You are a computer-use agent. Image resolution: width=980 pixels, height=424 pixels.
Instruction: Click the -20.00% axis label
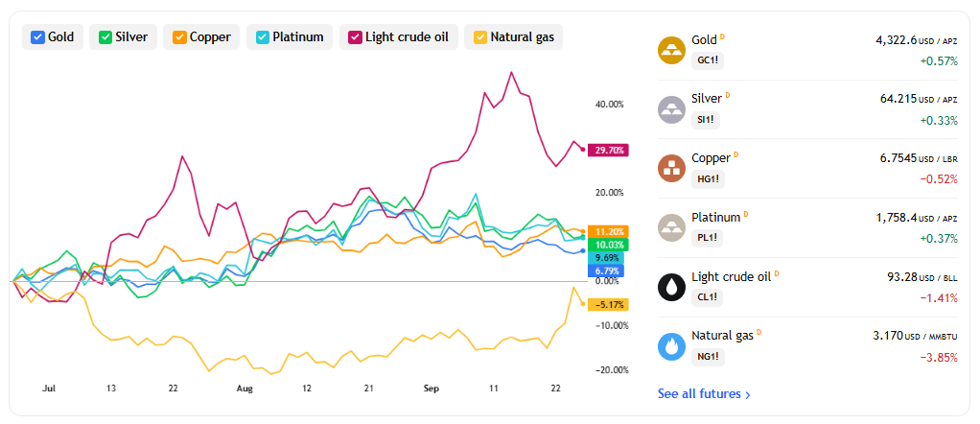point(610,369)
